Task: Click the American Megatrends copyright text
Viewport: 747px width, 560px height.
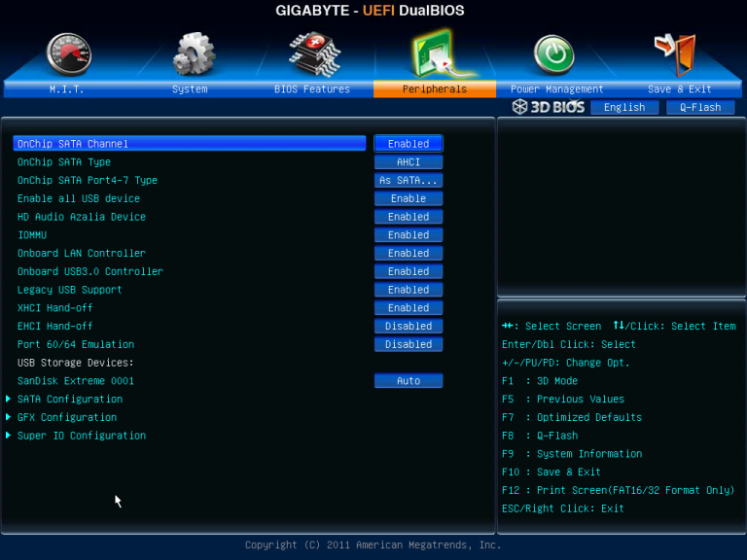Action: [373, 544]
